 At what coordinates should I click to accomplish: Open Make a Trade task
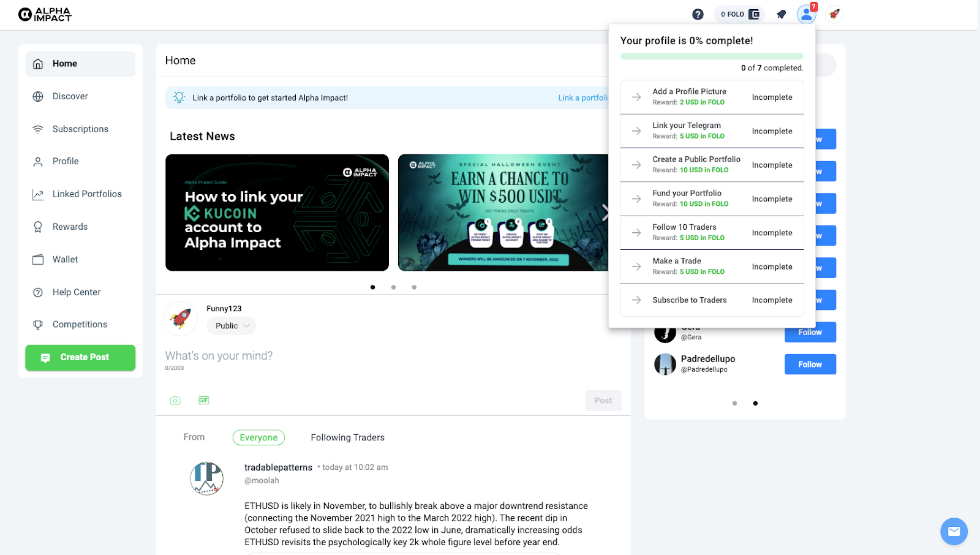click(x=712, y=266)
